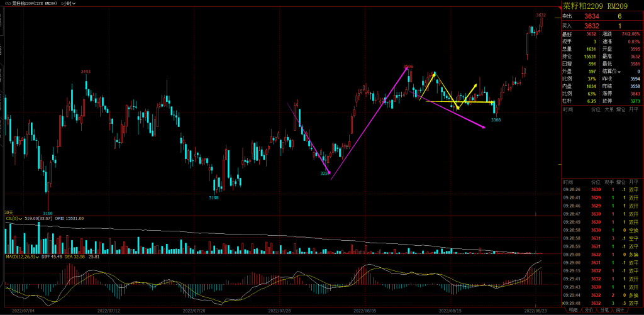Open the 分笔 tab
Screen dimensions: 644x315
604,310
